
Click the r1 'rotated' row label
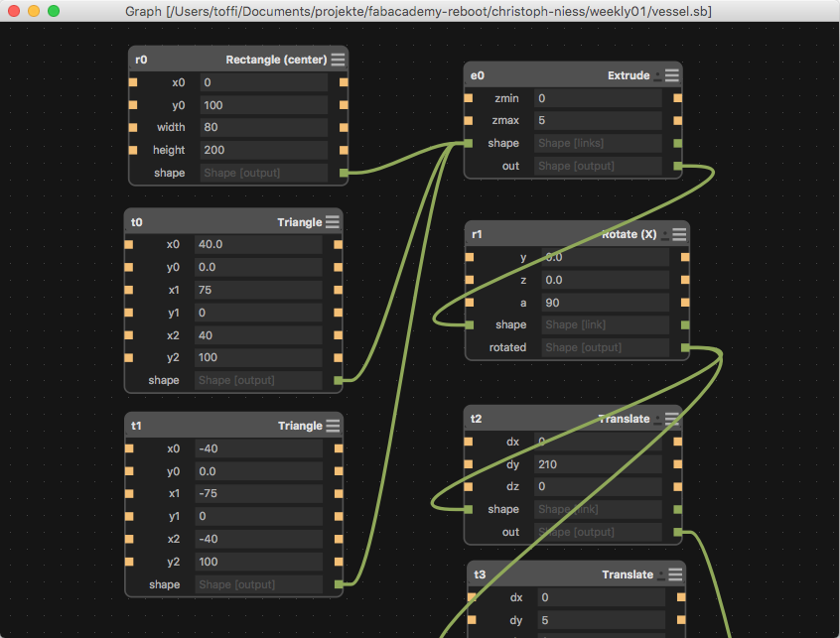pyautogui.click(x=507, y=347)
